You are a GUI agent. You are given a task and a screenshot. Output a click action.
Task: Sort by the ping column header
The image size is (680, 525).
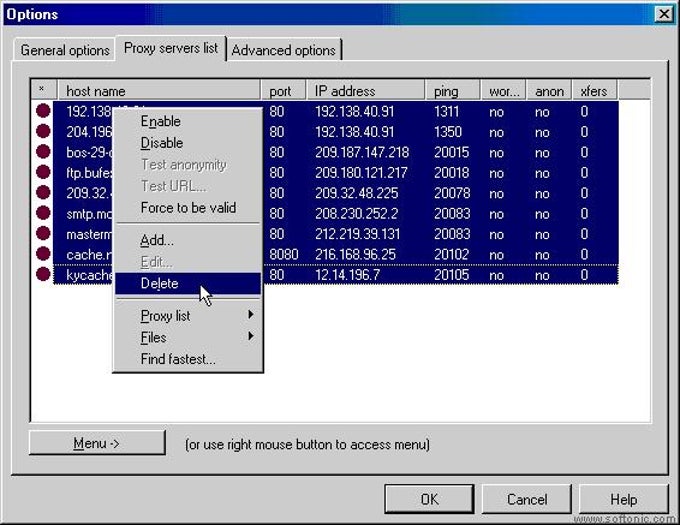453,91
